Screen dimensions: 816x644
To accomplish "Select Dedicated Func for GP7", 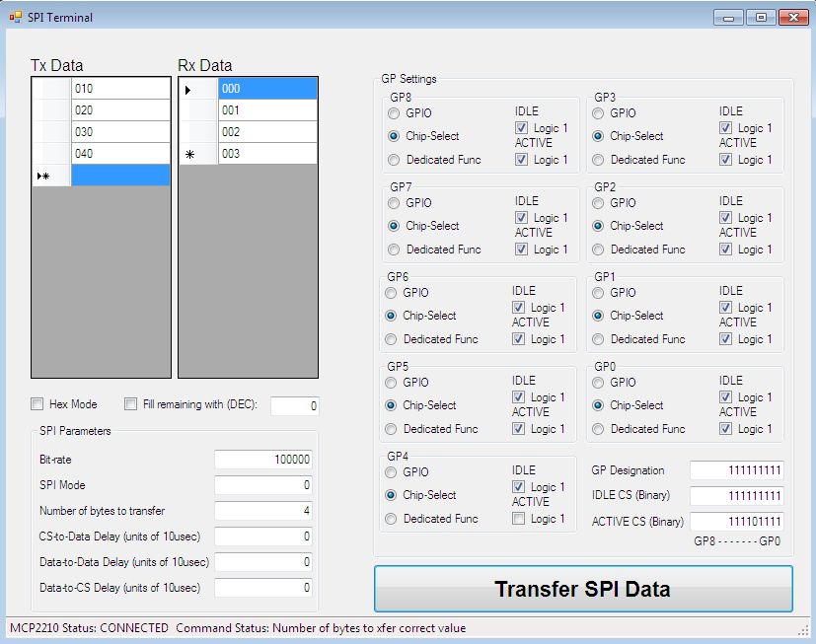I will pyautogui.click(x=394, y=250).
